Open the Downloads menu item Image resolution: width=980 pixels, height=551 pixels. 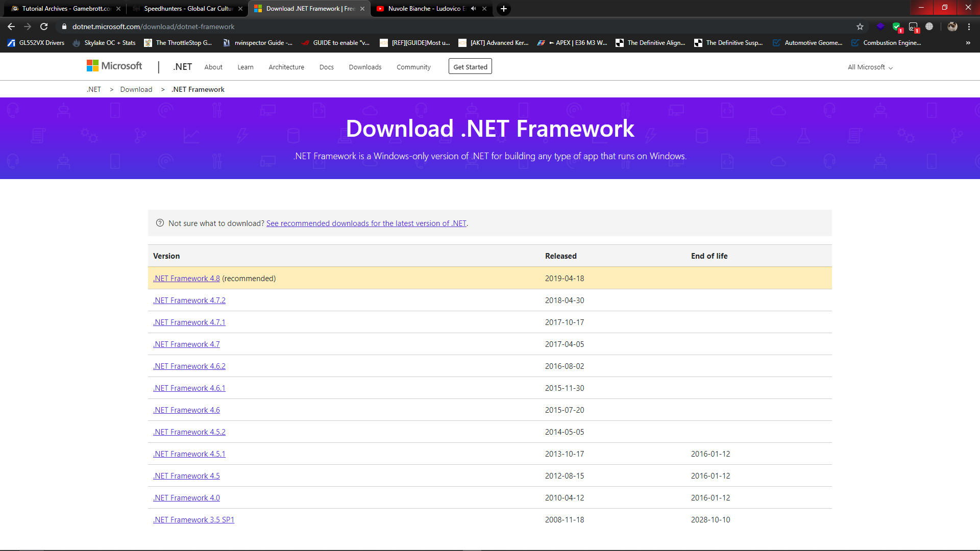tap(365, 67)
